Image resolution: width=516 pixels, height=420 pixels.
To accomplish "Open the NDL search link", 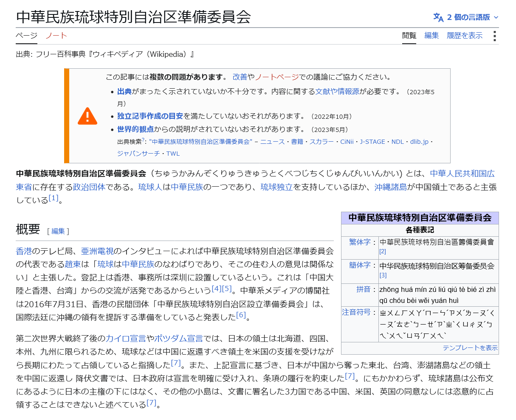I will 398,142.
